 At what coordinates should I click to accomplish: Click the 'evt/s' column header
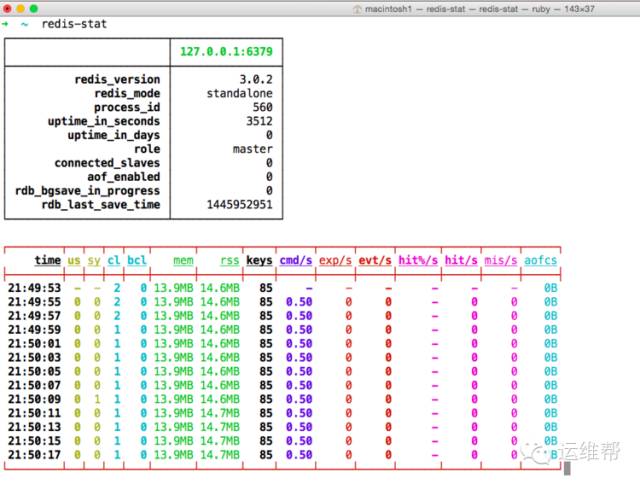click(x=375, y=260)
